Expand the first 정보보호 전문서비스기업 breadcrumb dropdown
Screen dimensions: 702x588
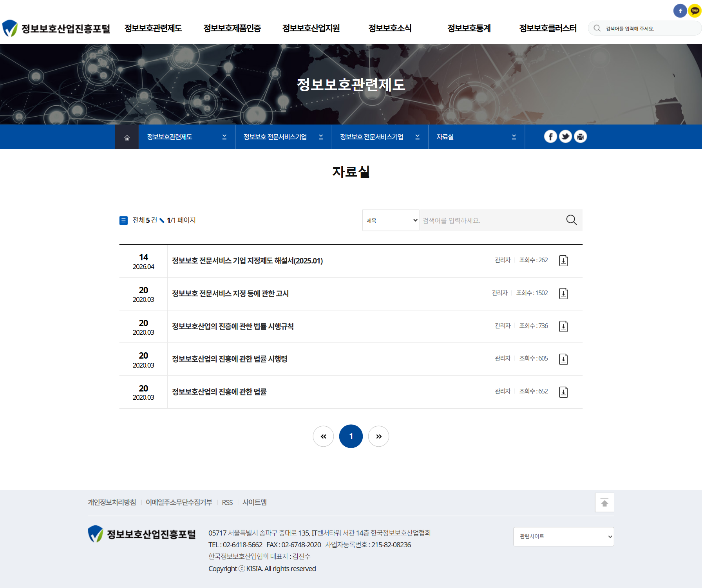284,137
